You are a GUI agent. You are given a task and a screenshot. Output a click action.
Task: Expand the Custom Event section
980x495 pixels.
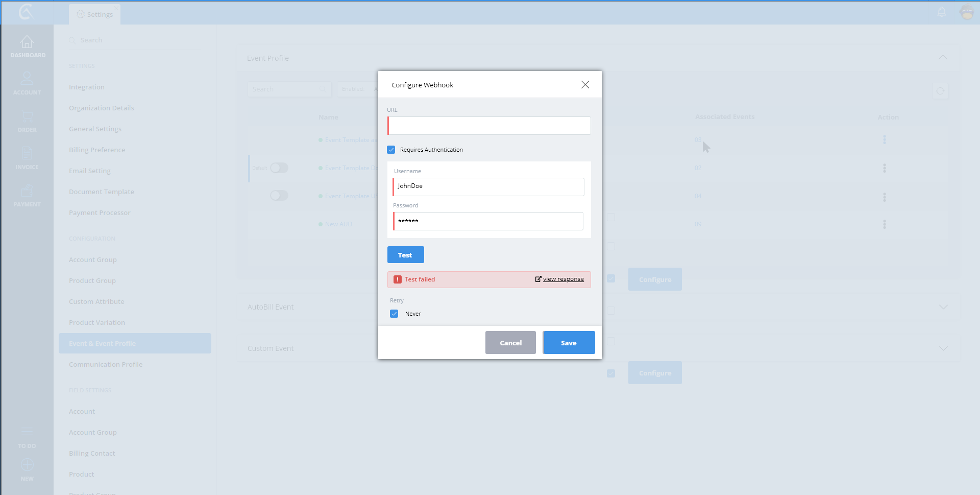tap(943, 348)
